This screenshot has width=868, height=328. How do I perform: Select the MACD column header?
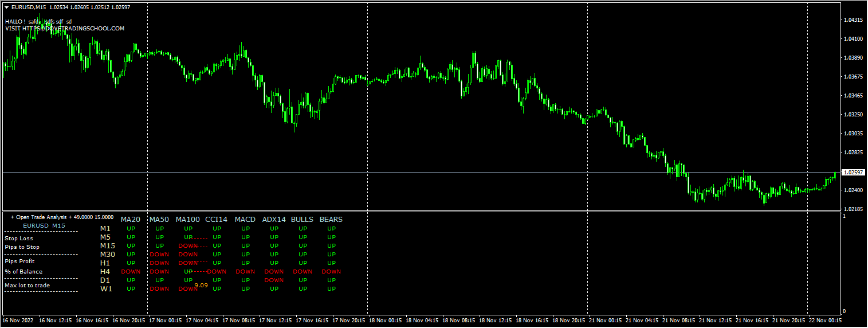coord(245,219)
